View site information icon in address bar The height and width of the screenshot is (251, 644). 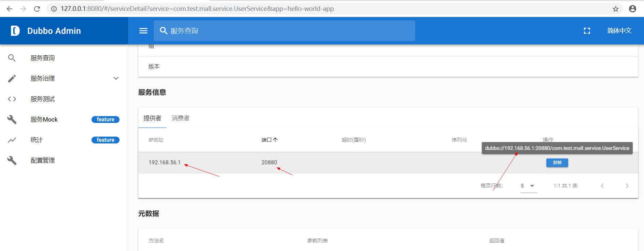point(54,9)
